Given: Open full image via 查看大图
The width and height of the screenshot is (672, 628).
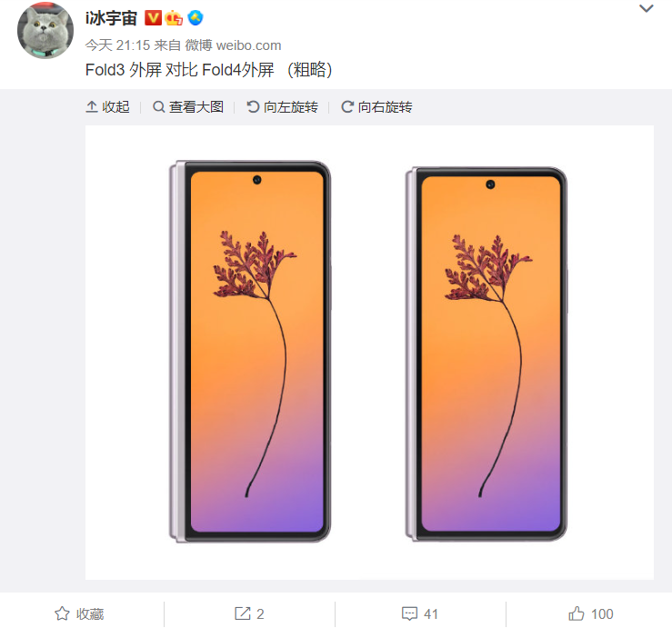Looking at the screenshot, I should click(x=188, y=106).
